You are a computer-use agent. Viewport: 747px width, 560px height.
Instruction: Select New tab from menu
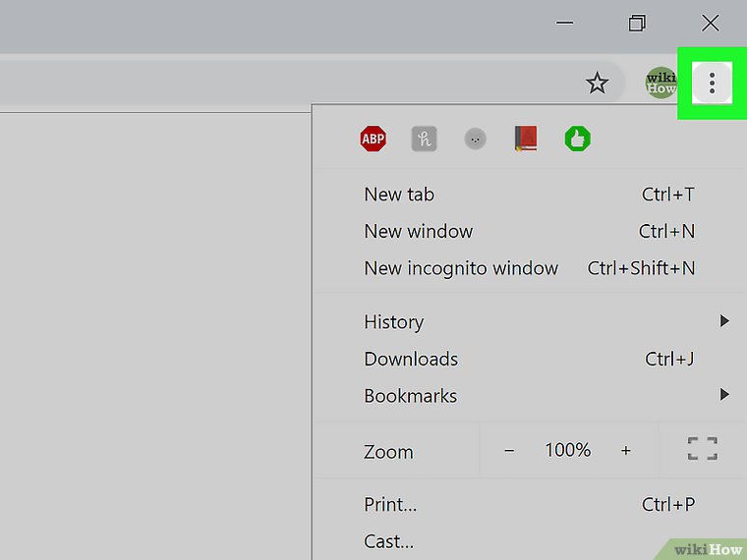(x=399, y=195)
